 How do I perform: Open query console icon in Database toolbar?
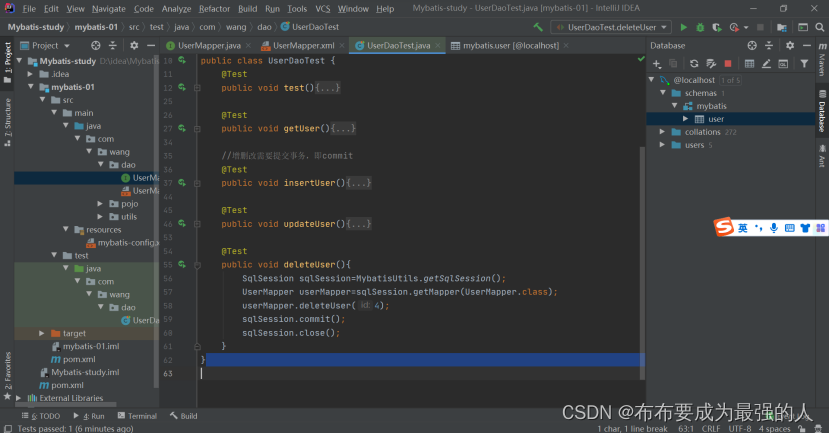click(783, 64)
